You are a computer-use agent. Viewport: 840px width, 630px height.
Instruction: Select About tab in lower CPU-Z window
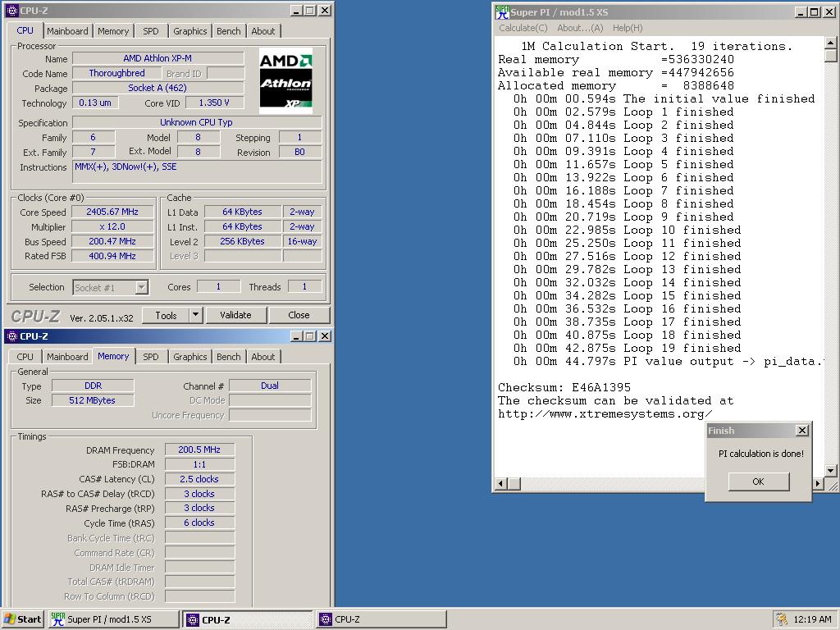[263, 357]
